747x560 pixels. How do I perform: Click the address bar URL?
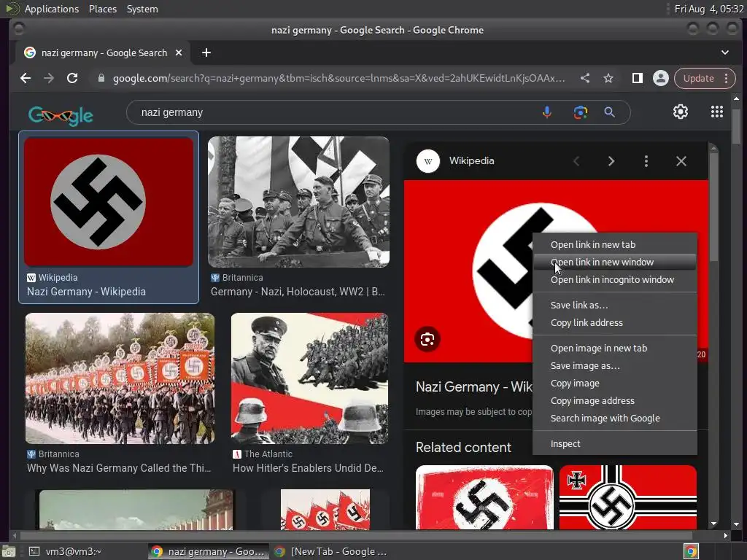(x=338, y=78)
